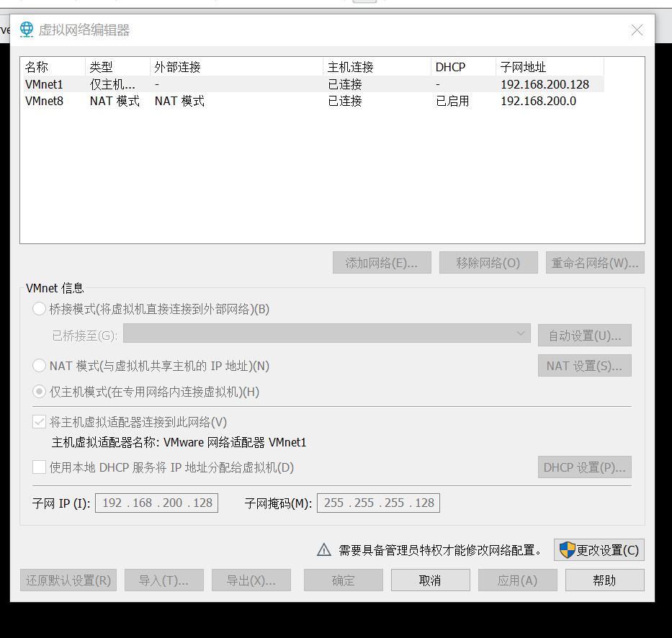
Task: Click the warning triangle icon
Action: point(324,549)
